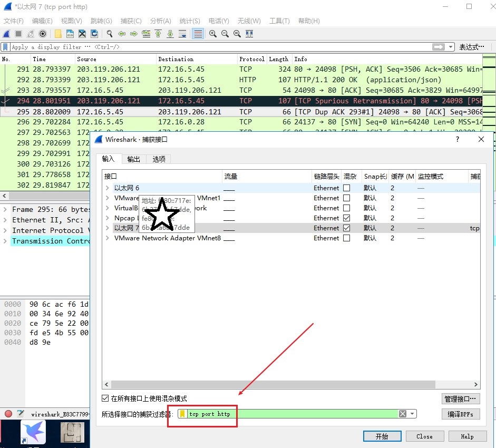Viewport: 496px width, 448px height.
Task: Go to previous packet green left arrow
Action: (x=121, y=34)
